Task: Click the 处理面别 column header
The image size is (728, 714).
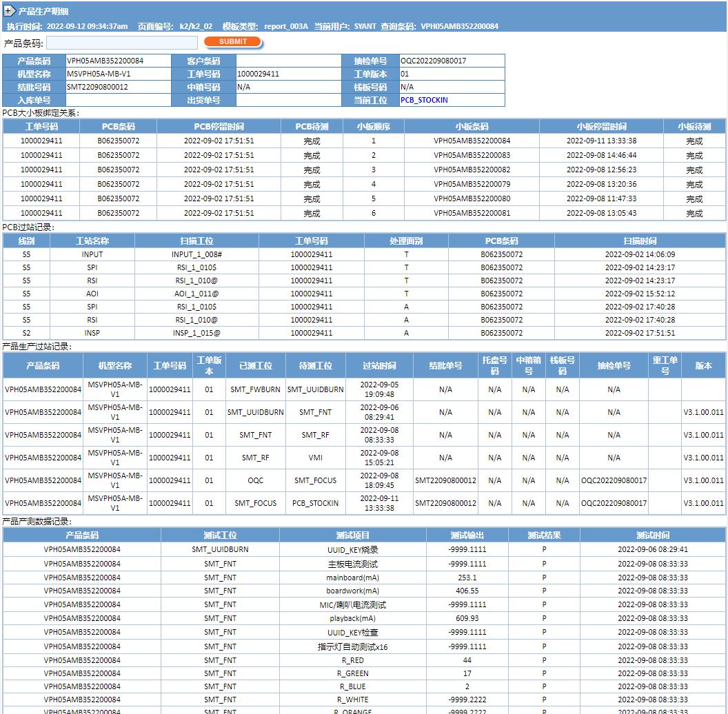Action: coord(406,241)
